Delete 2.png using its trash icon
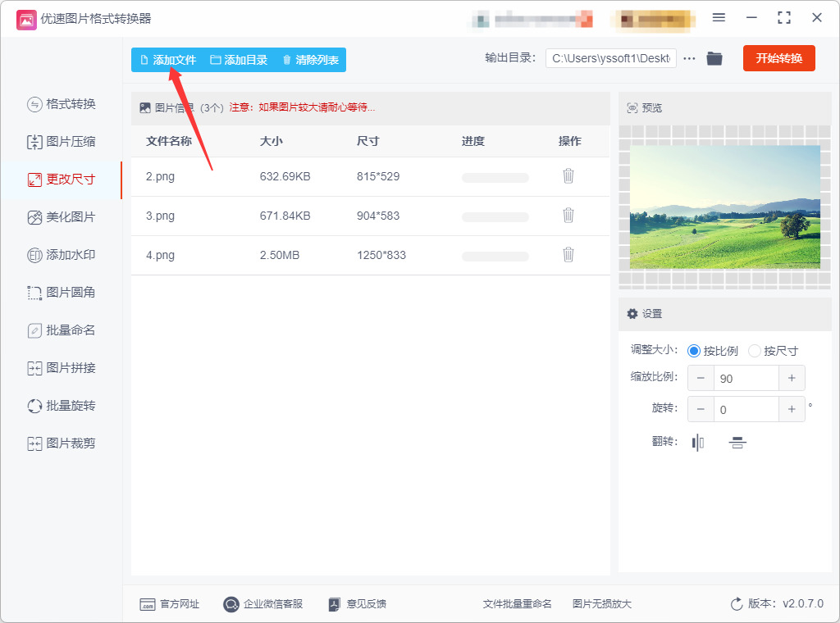 568,176
